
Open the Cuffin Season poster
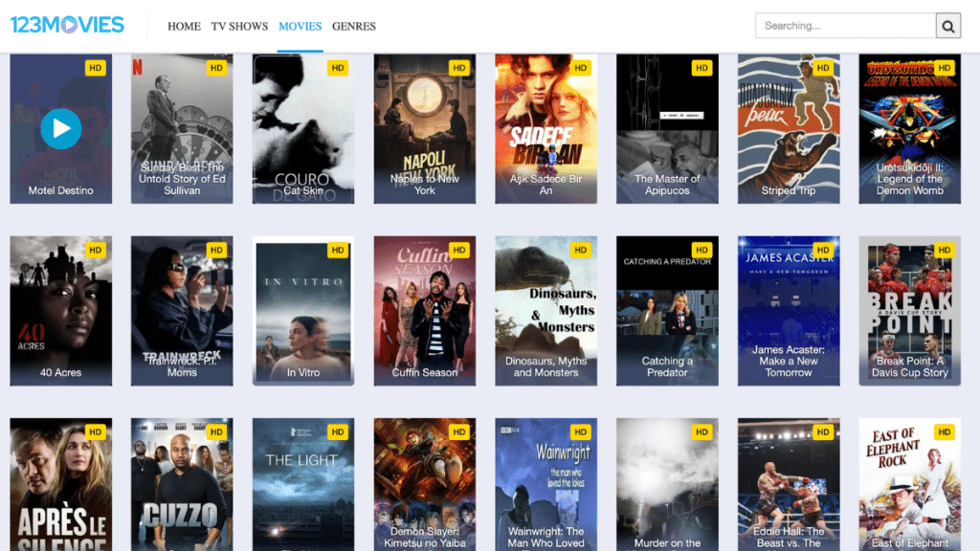[424, 311]
